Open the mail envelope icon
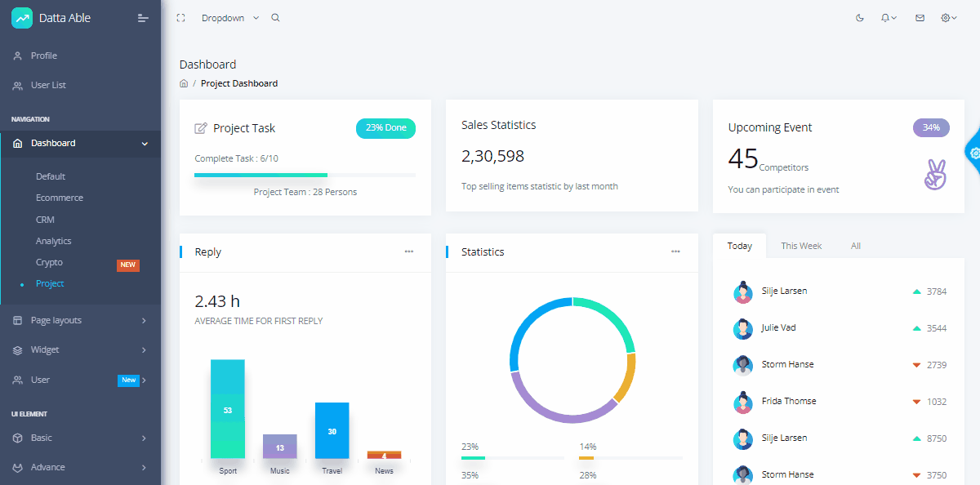 pyautogui.click(x=920, y=18)
